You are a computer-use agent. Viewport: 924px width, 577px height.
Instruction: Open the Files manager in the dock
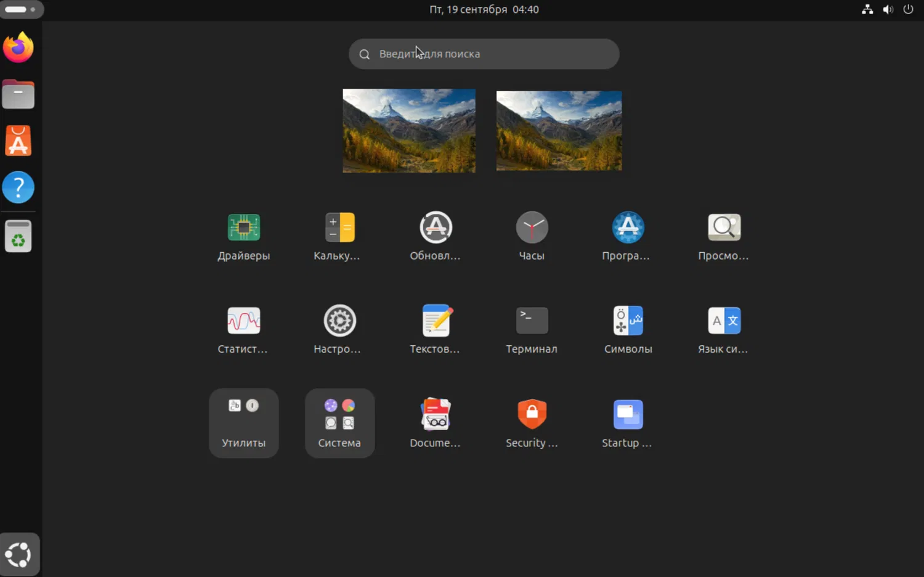pyautogui.click(x=18, y=94)
